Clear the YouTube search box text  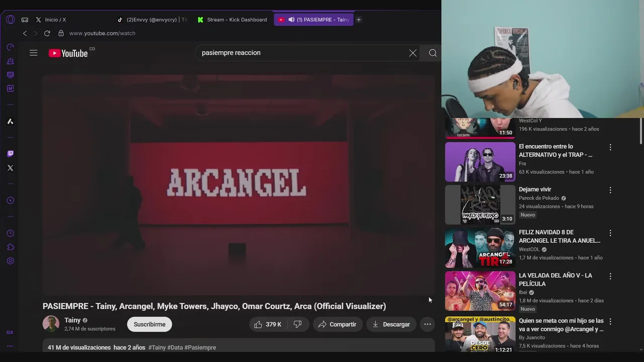tap(413, 53)
